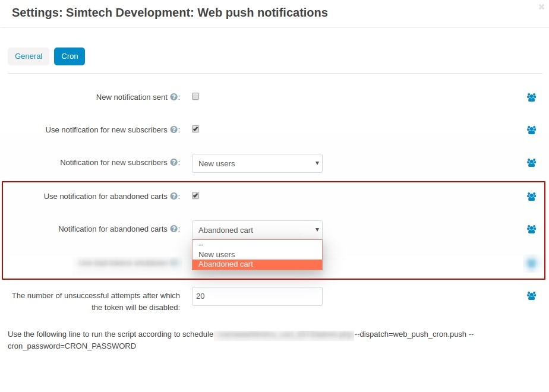
Task: Click the 'Use notification for new subscribers' label
Action: (x=106, y=130)
